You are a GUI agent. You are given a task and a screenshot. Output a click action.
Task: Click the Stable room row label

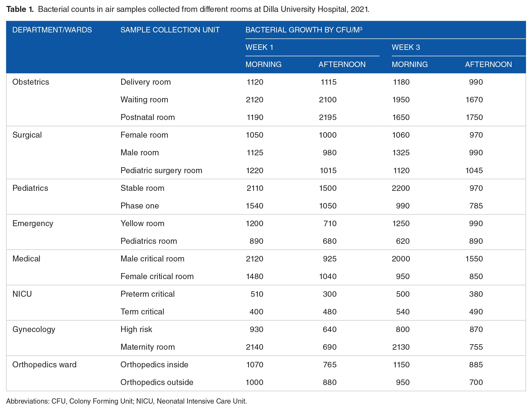click(x=142, y=188)
